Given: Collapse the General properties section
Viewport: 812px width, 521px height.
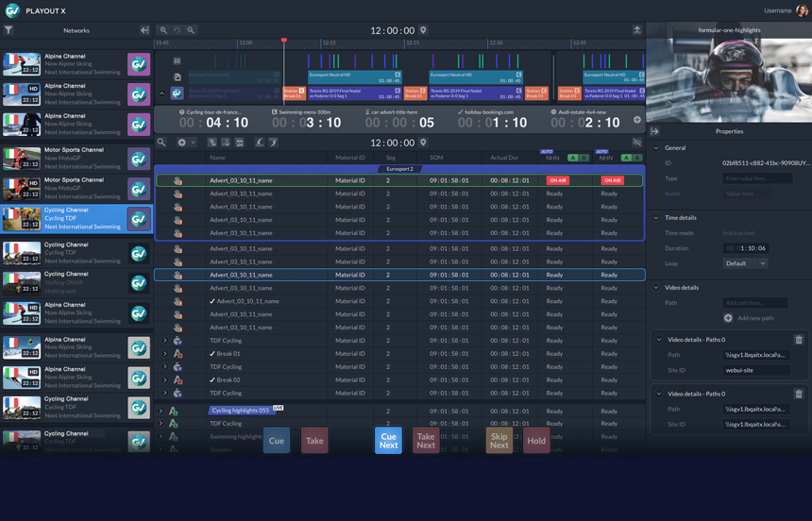Looking at the screenshot, I should tap(656, 148).
